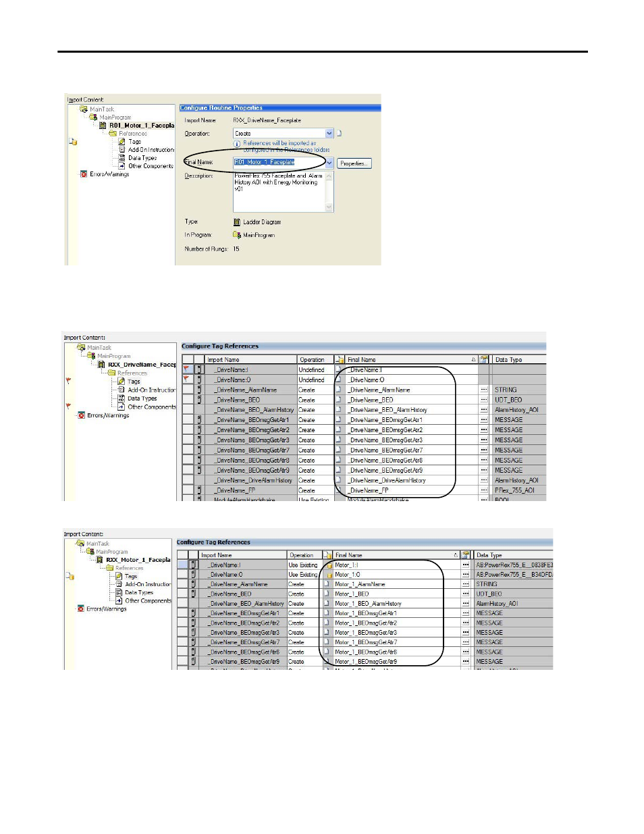
Task: Click new-page icon beside Operation dropdown
Action: pyautogui.click(x=339, y=134)
